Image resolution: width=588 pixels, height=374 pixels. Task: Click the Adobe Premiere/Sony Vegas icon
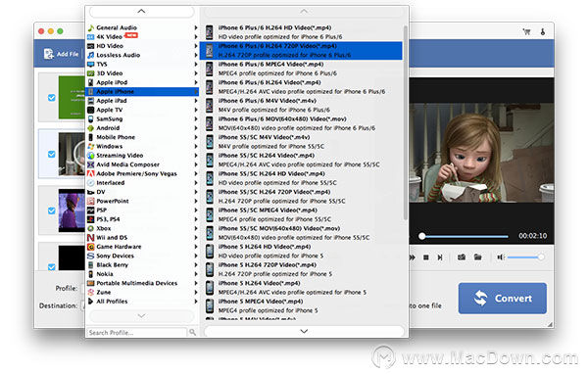point(91,173)
